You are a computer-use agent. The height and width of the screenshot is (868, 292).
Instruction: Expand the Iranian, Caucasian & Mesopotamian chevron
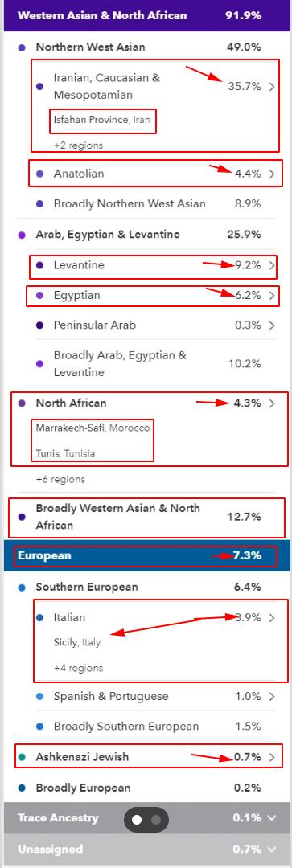point(272,86)
